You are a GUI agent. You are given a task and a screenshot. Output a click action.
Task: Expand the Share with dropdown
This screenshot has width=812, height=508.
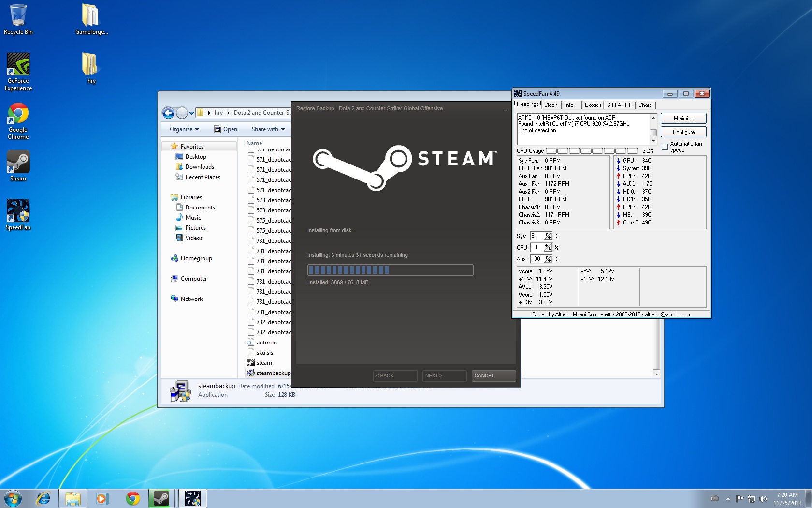[268, 129]
